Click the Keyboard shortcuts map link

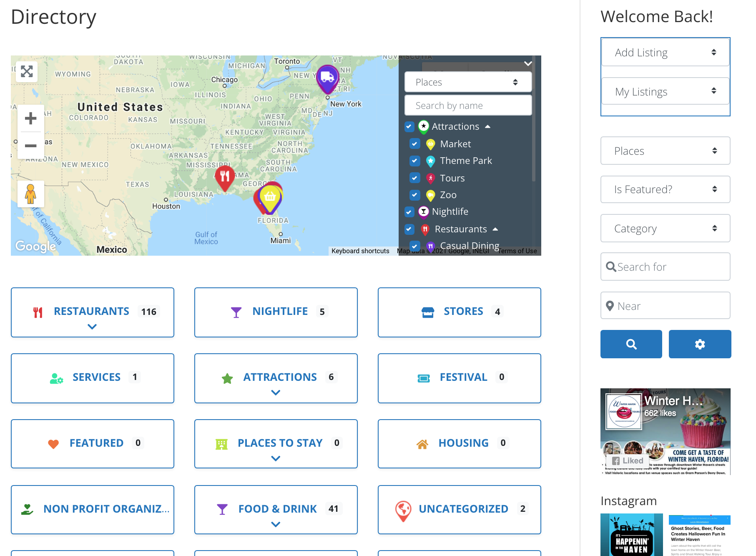360,251
